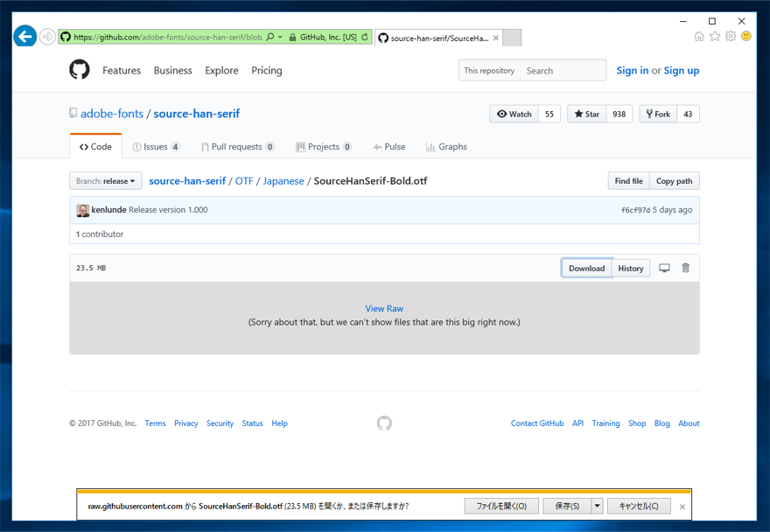Open kenlunde's profile link

coord(109,210)
